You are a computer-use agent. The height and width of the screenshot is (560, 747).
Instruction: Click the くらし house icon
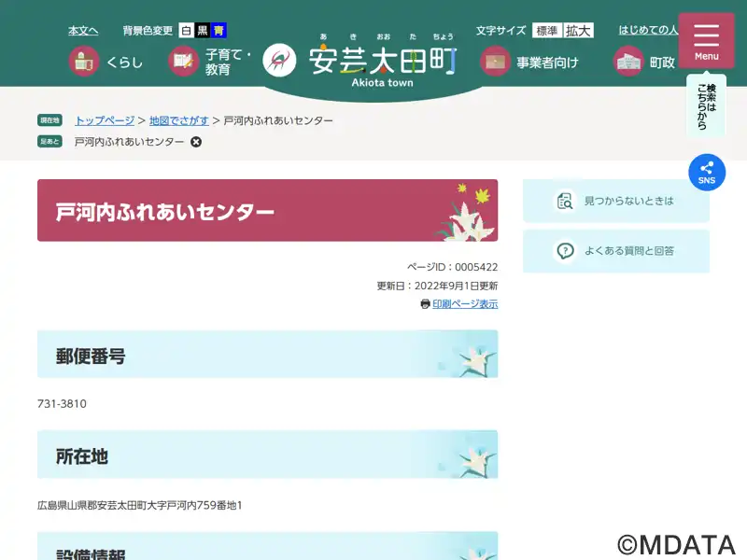click(x=84, y=62)
